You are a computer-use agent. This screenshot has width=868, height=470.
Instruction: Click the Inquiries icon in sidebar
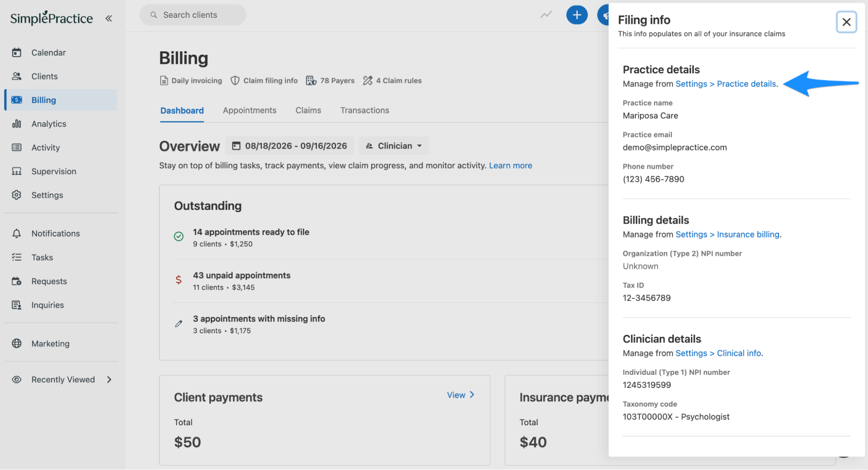pos(17,305)
